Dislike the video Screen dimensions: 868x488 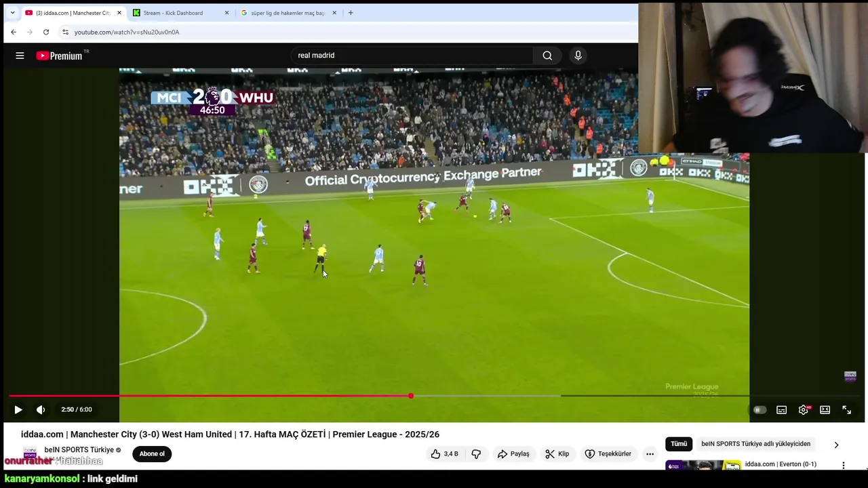476,454
